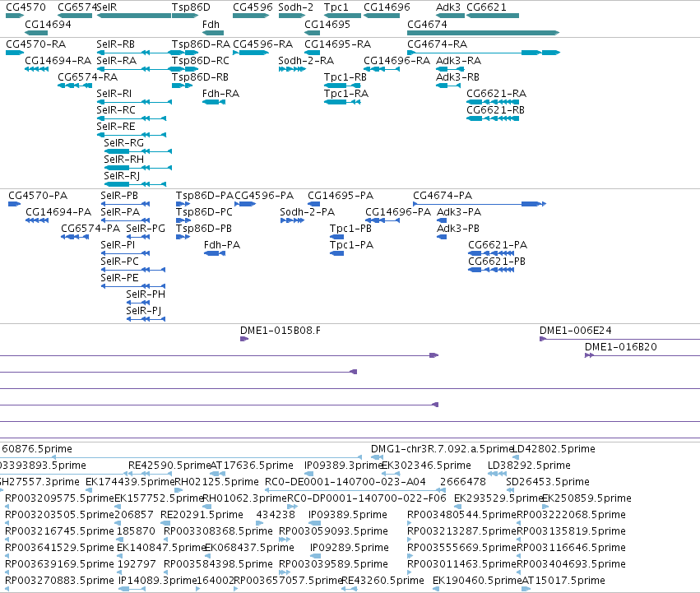Click transcript SelR-RG label
Viewport: 700px width, 593px height.
click(x=123, y=143)
